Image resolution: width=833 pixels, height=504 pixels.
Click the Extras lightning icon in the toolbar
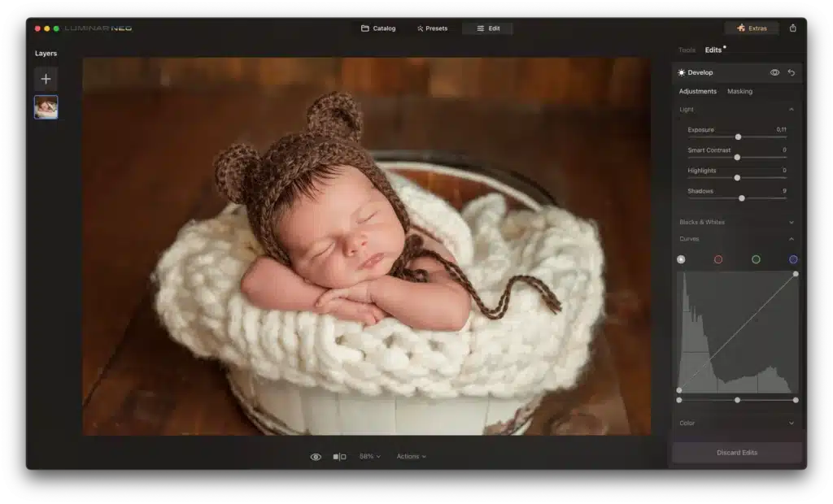coord(739,27)
